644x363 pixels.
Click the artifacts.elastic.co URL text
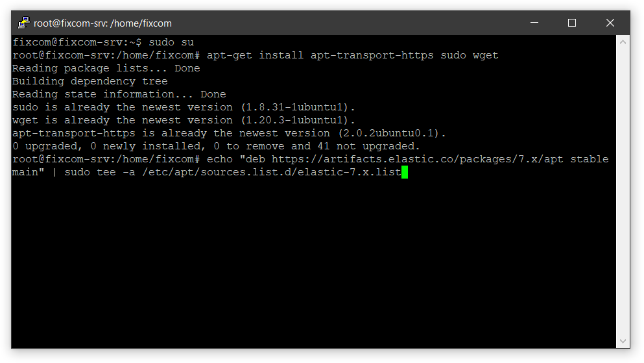click(417, 159)
